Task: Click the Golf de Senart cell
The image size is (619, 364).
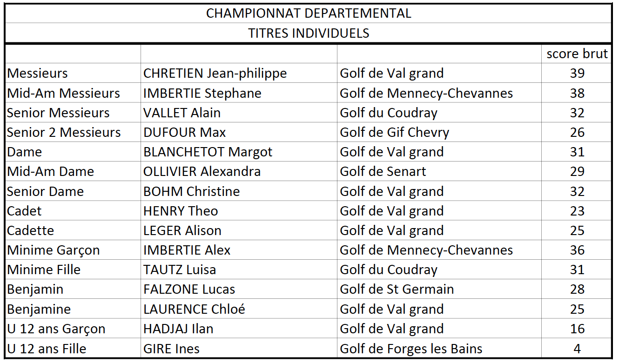Action: pyautogui.click(x=383, y=172)
